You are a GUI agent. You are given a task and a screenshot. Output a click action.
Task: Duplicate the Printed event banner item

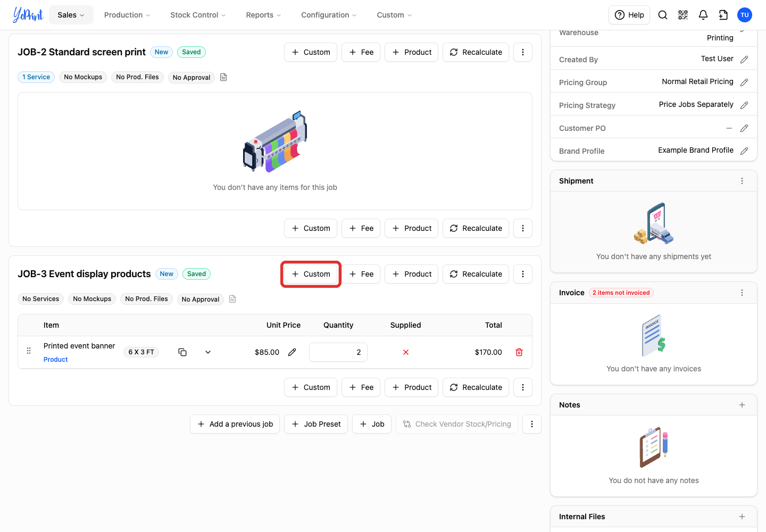point(182,352)
